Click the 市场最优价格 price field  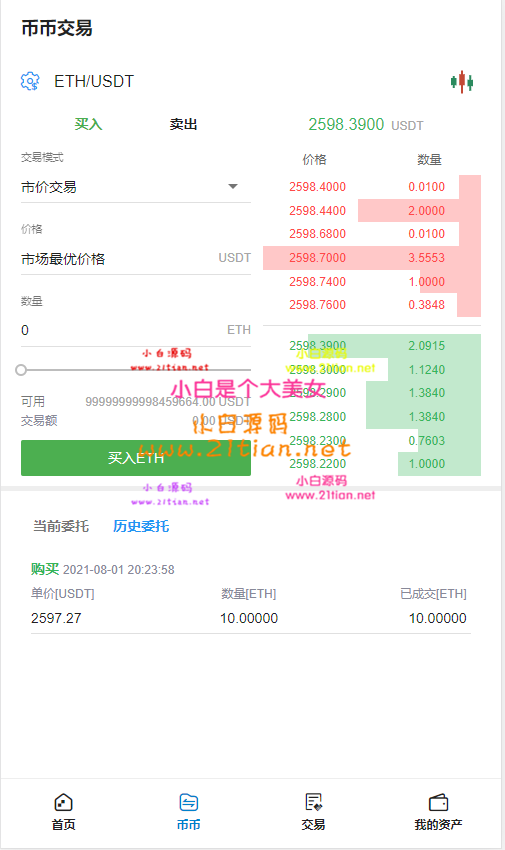pyautogui.click(x=135, y=259)
